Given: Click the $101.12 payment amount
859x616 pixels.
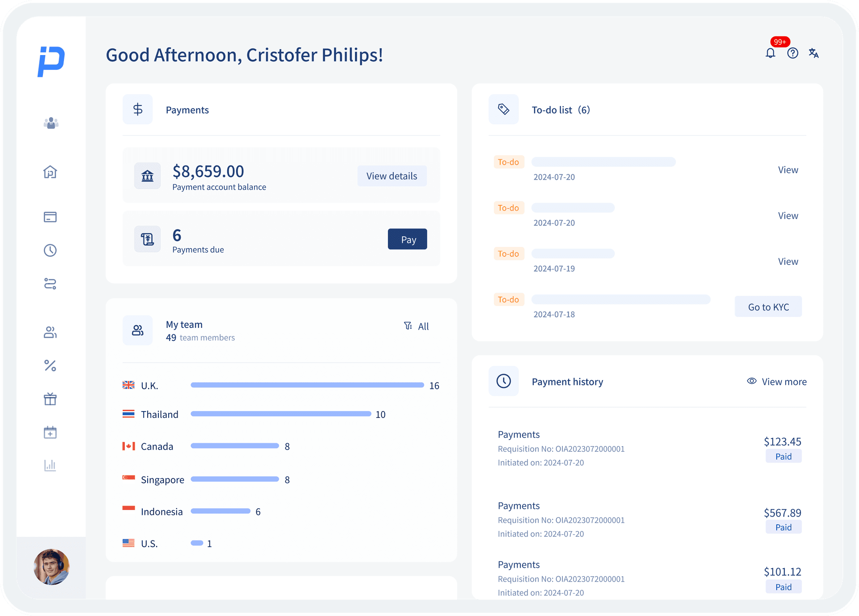Looking at the screenshot, I should 782,572.
